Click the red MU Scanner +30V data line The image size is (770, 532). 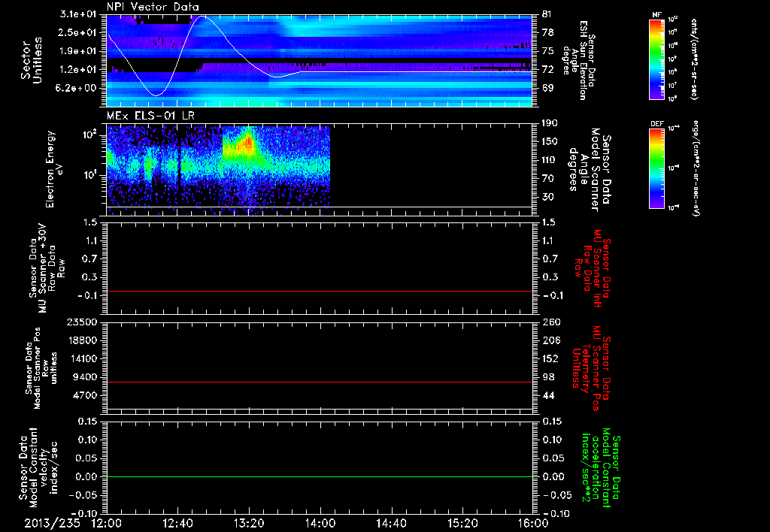coord(319,291)
